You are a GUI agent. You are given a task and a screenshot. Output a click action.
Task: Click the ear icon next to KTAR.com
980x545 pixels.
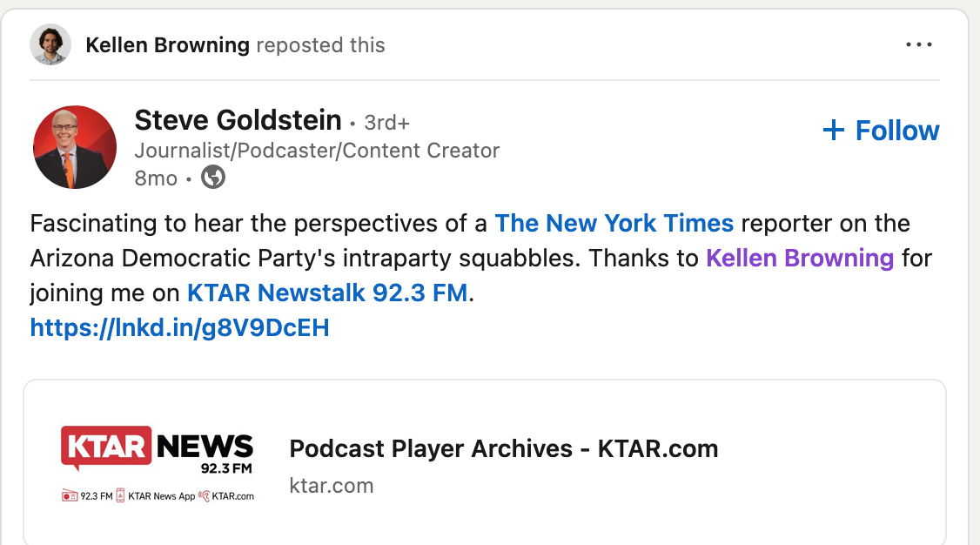click(x=205, y=496)
